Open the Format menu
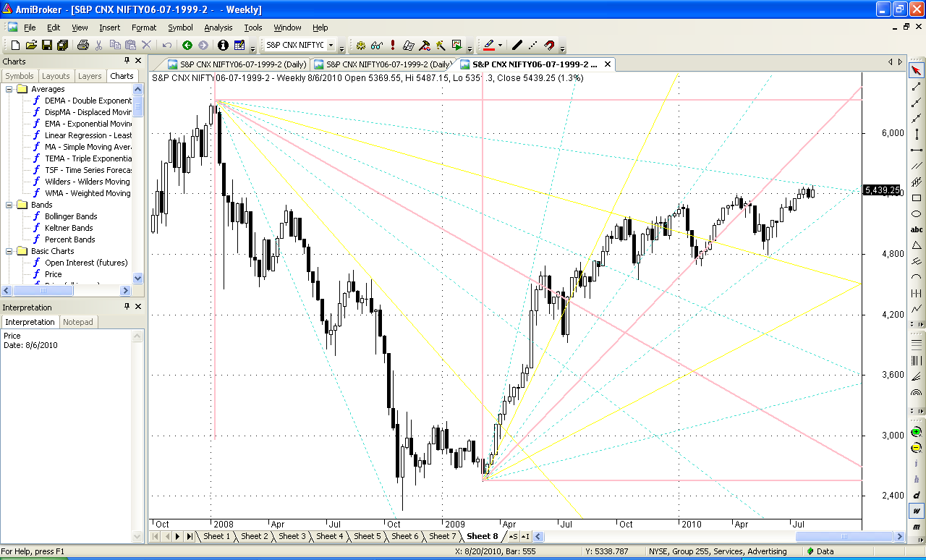This screenshot has width=926, height=560. (x=144, y=27)
